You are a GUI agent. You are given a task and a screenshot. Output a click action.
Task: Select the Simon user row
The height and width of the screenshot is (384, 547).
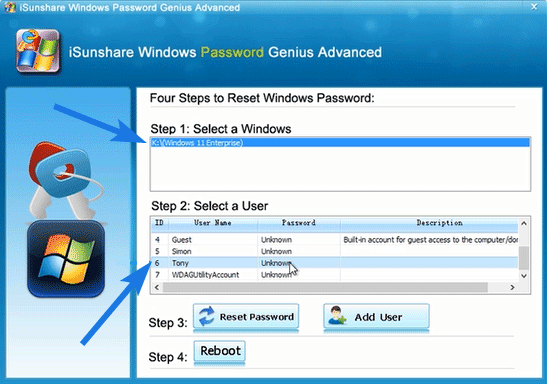click(334, 251)
